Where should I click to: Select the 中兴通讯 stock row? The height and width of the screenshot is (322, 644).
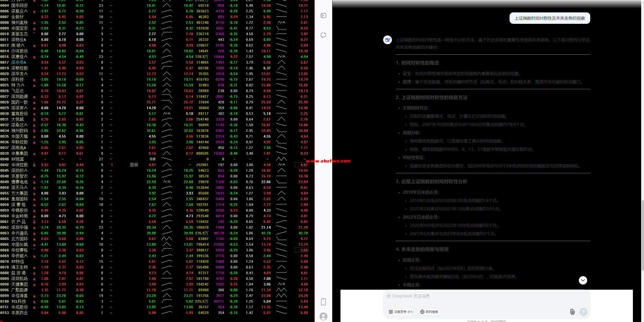point(19,233)
